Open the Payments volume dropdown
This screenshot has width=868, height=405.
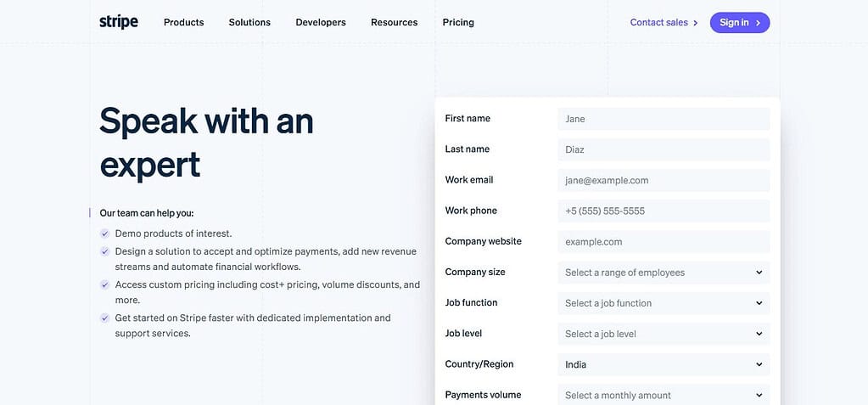coord(664,395)
